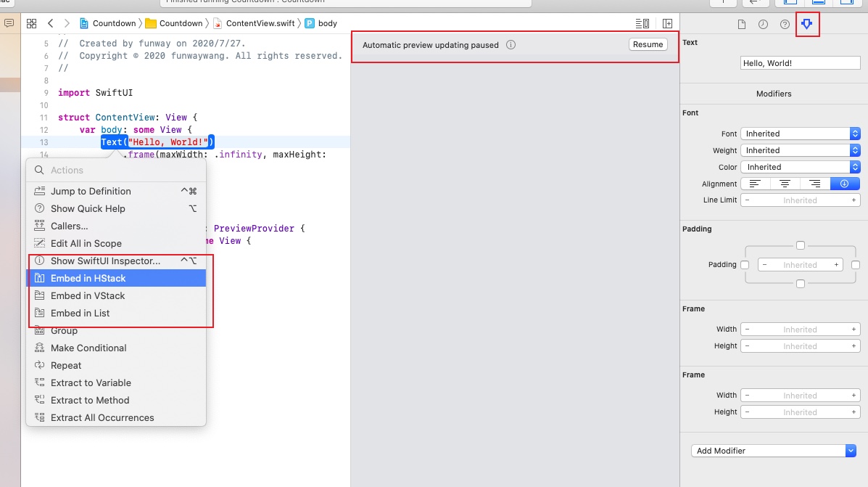Screen dimensions: 868x487
Task: Open the Attributes inspector tab
Action: pyautogui.click(x=806, y=25)
